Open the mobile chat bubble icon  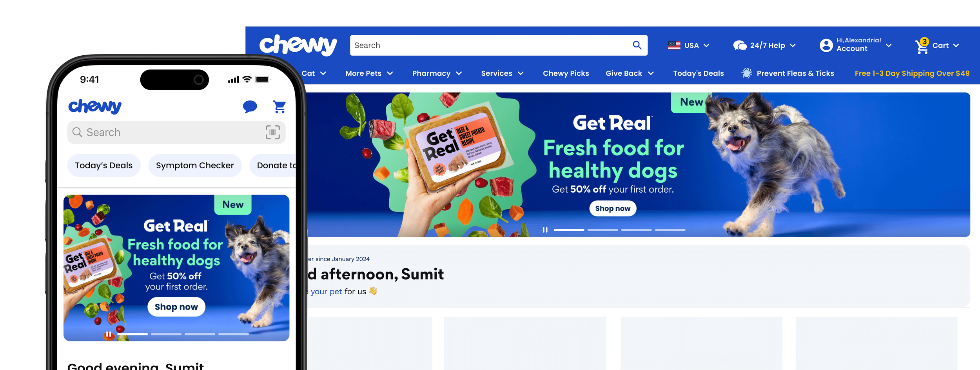250,107
